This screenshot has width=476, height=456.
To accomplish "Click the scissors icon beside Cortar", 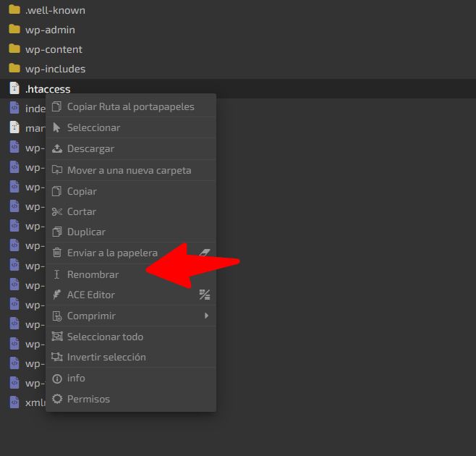I will tap(56, 212).
